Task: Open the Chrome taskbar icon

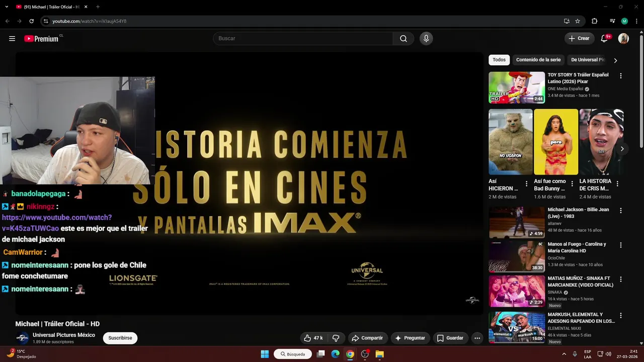Action: click(350, 354)
